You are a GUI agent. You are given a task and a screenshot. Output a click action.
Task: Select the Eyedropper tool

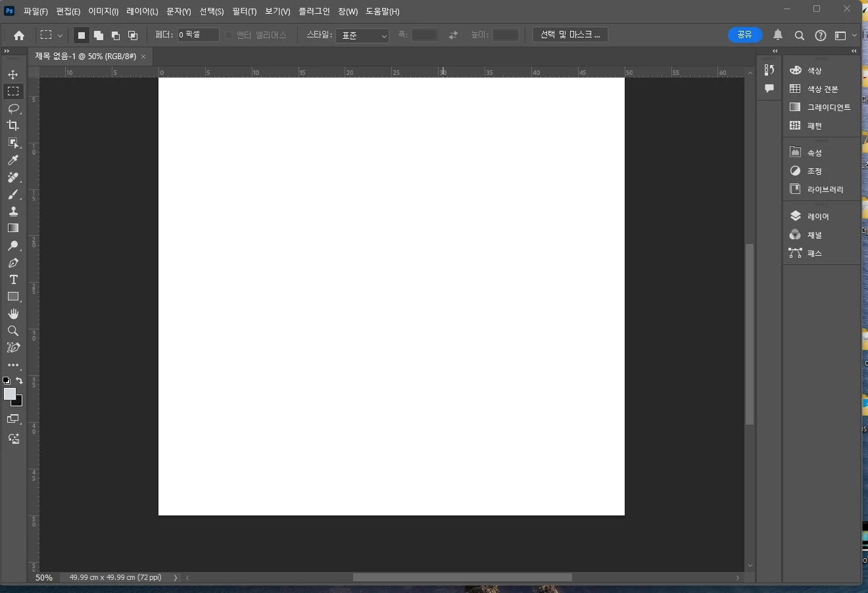click(x=13, y=160)
